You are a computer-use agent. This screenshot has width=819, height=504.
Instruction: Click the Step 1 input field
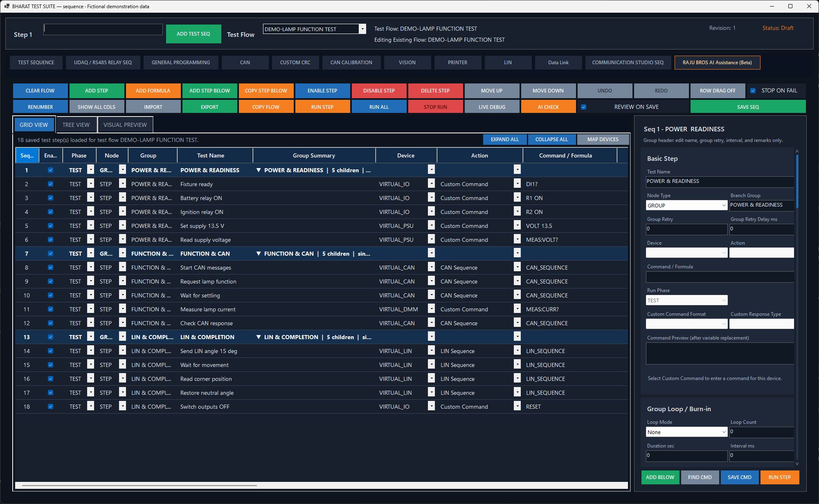[x=103, y=29]
